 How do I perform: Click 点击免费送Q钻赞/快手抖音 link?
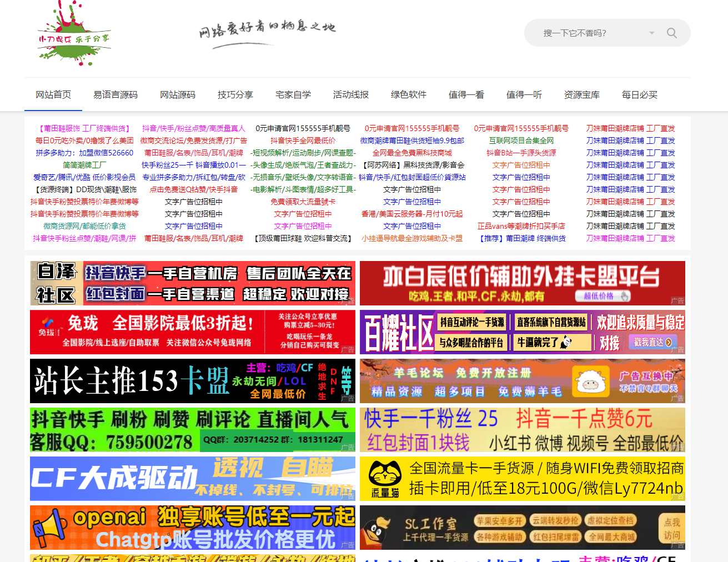(x=194, y=189)
